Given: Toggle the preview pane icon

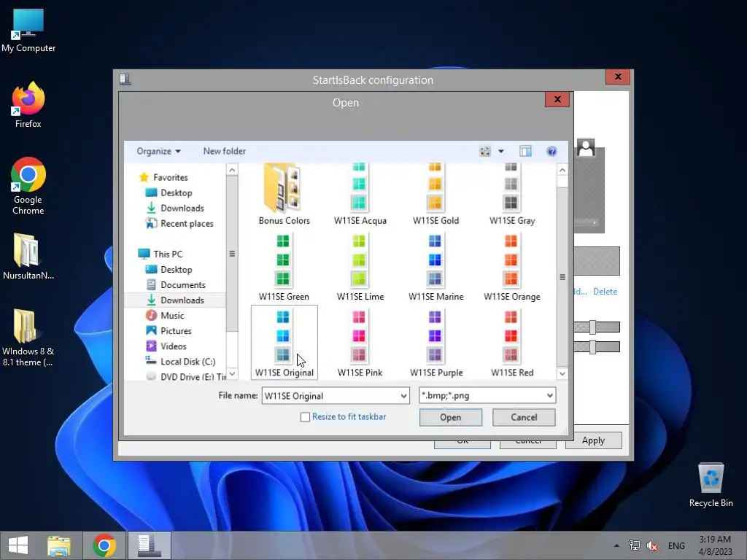Looking at the screenshot, I should point(525,152).
